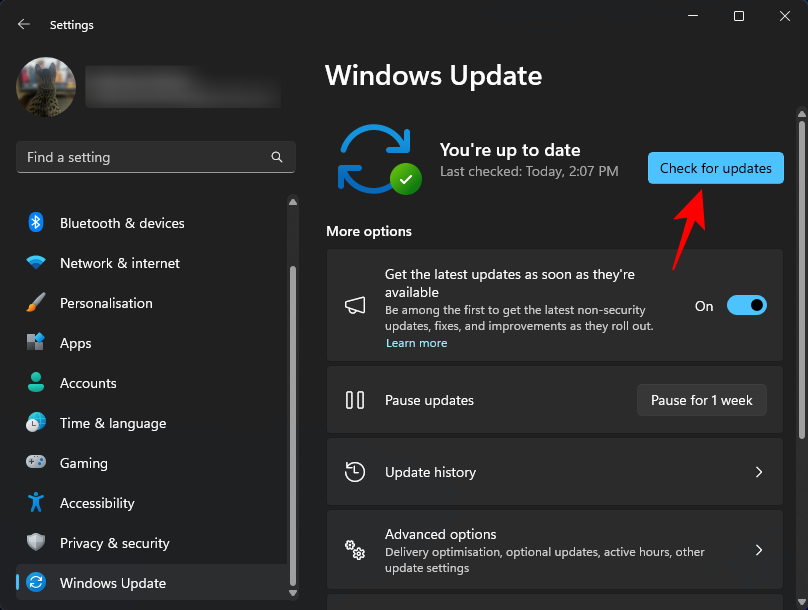Minimize the Settings window
The width and height of the screenshot is (808, 610).
tap(693, 16)
